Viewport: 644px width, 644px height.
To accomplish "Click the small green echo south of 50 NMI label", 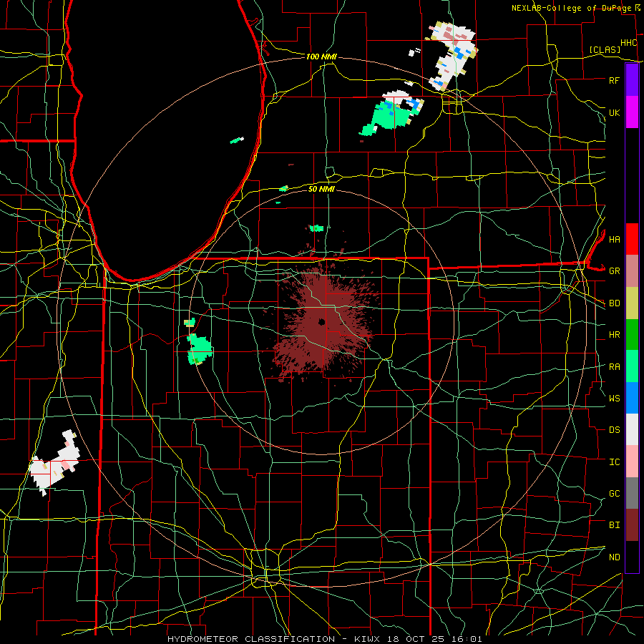I will pos(316,228).
